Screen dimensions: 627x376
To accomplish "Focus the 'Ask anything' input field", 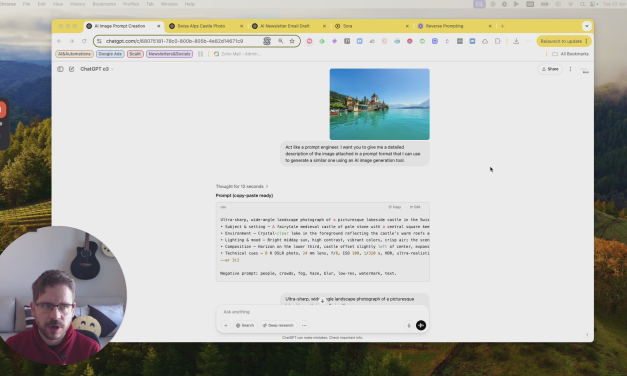I will pos(322,312).
